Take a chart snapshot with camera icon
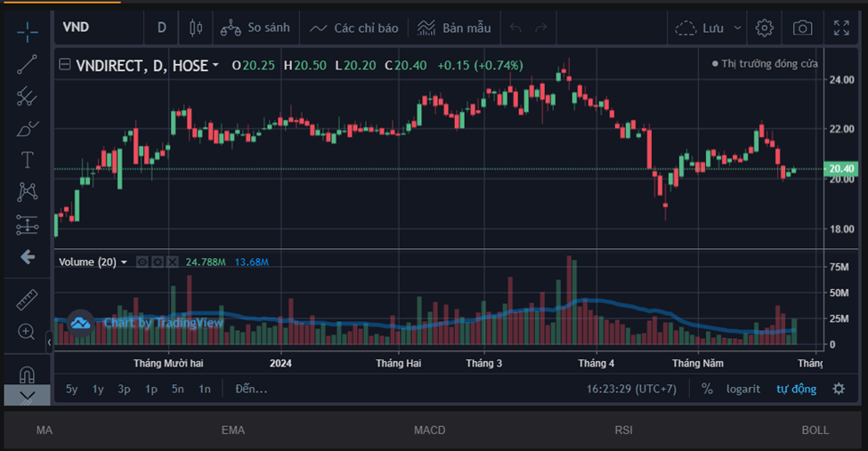Viewport: 868px width, 451px height. [x=802, y=28]
